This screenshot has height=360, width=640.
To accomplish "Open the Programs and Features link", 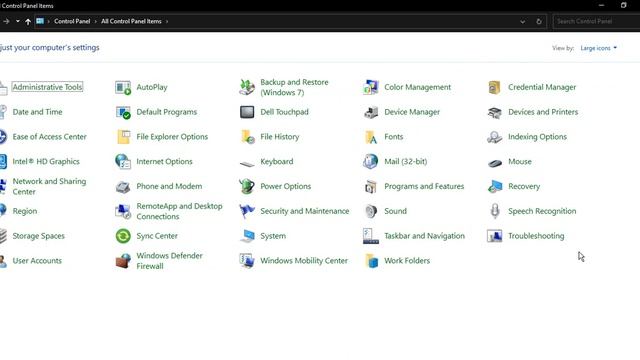I will [x=424, y=187].
